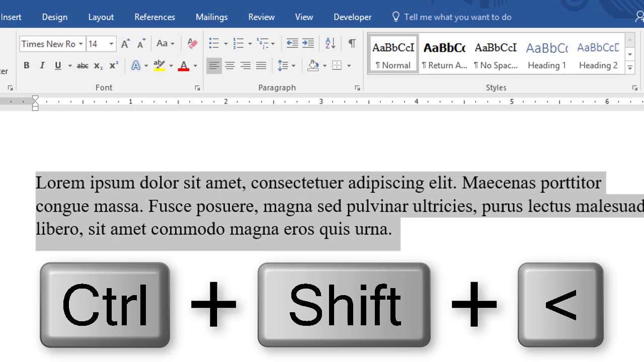Apply borders to paragraph

click(x=337, y=66)
